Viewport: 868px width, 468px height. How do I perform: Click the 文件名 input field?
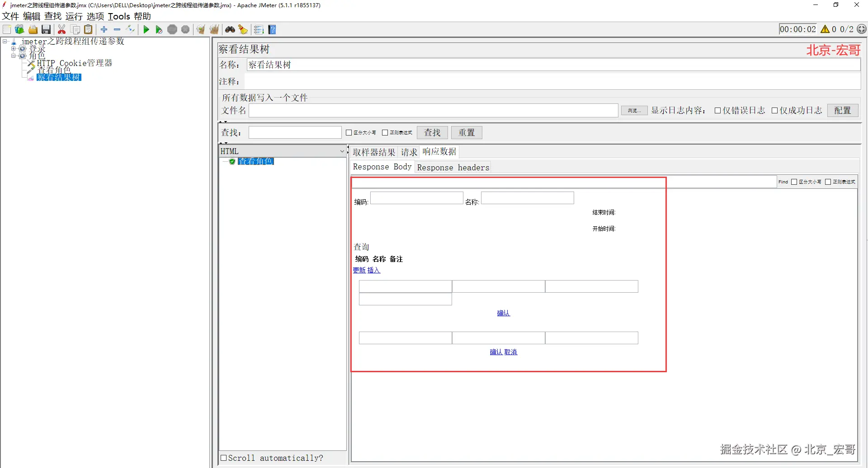(434, 111)
